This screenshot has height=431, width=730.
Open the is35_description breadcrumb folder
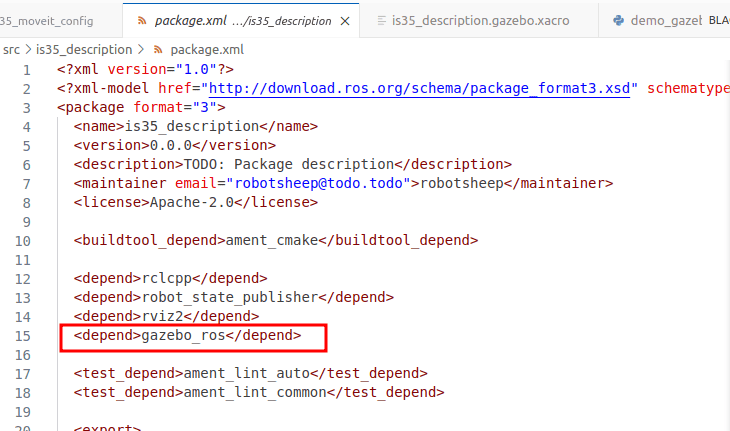pyautogui.click(x=84, y=49)
